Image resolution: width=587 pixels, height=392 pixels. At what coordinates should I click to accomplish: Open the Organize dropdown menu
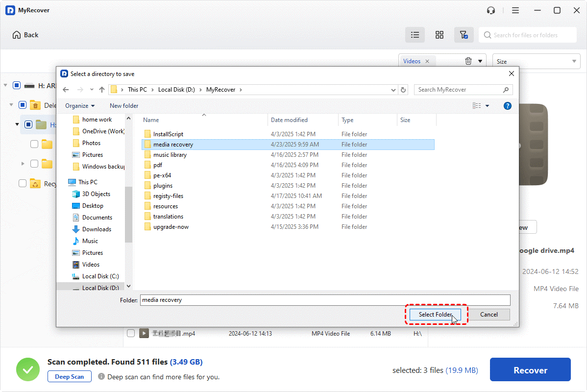point(80,106)
